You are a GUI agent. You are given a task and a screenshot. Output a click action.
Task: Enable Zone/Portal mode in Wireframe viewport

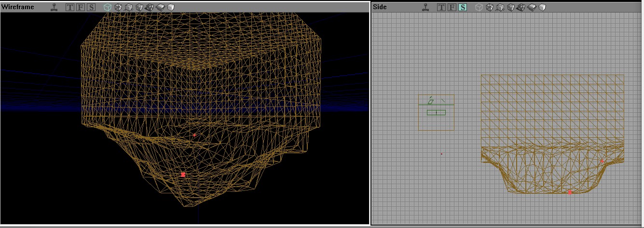click(x=118, y=7)
